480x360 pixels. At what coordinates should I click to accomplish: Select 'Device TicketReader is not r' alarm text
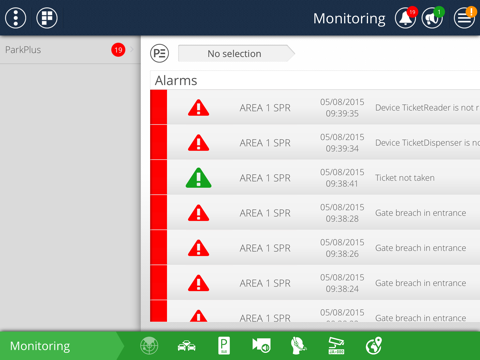pos(427,108)
